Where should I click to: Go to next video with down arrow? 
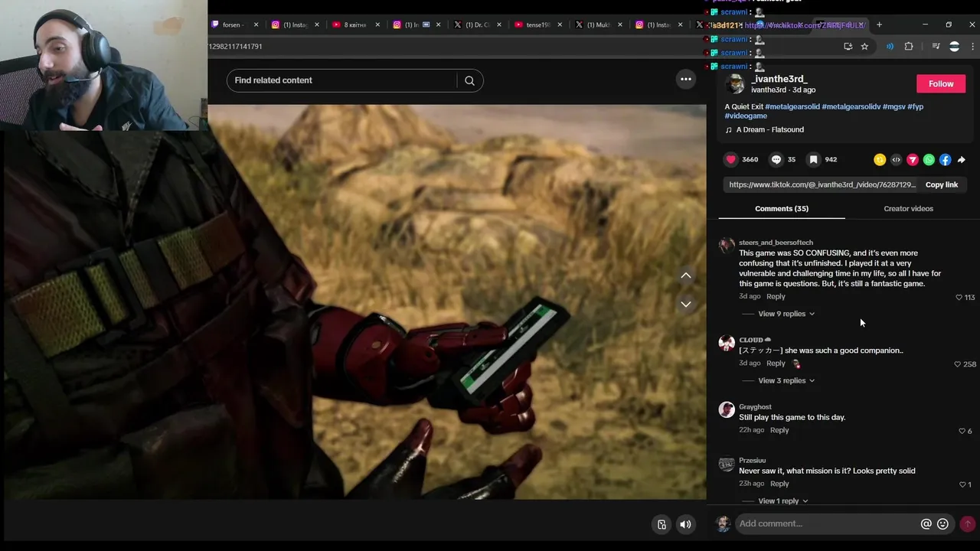686,304
